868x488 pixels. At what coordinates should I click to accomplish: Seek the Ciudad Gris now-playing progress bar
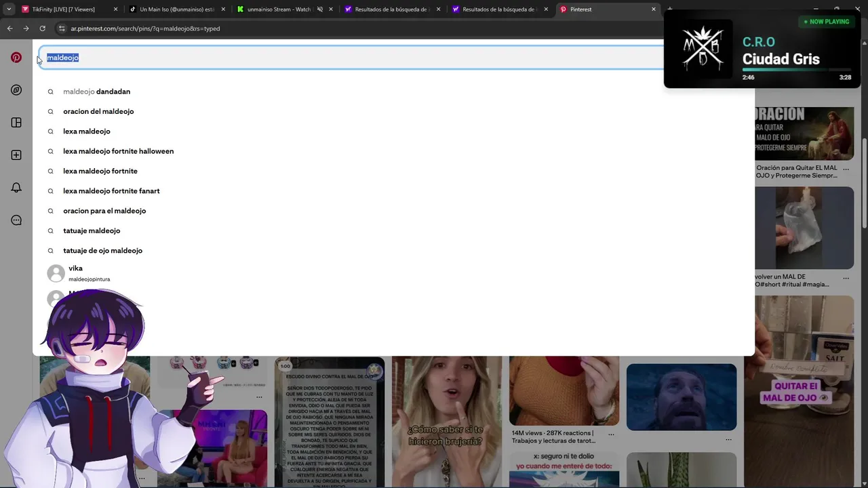(x=796, y=69)
